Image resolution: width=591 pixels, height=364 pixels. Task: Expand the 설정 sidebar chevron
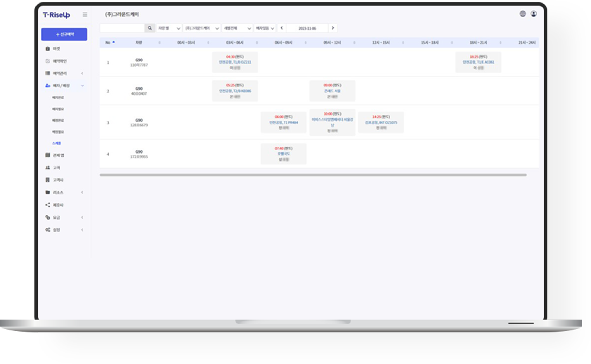(x=82, y=230)
